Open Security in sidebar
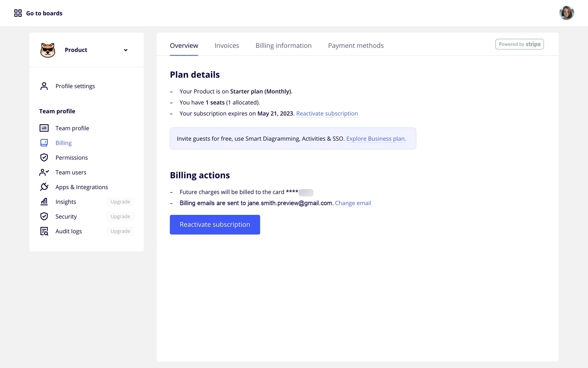 tap(66, 217)
